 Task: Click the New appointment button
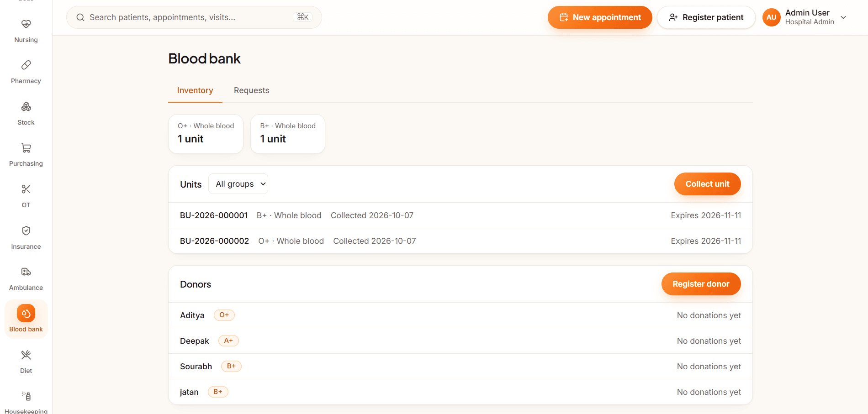pos(600,17)
